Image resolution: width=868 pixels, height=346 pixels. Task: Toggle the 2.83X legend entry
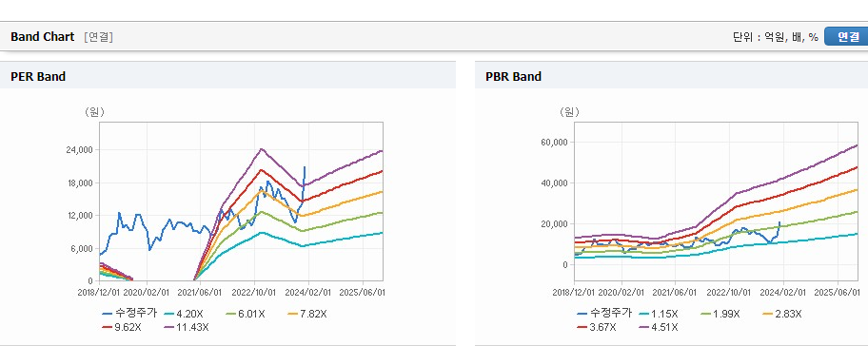[782, 314]
